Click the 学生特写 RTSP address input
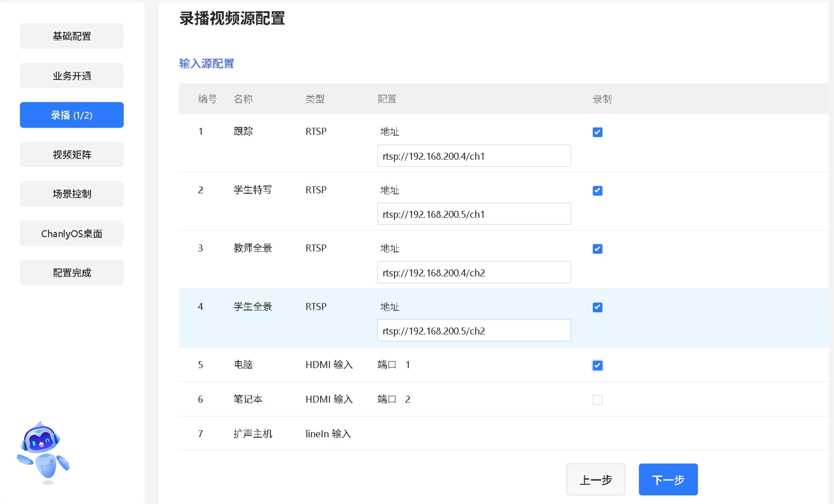 (x=474, y=214)
